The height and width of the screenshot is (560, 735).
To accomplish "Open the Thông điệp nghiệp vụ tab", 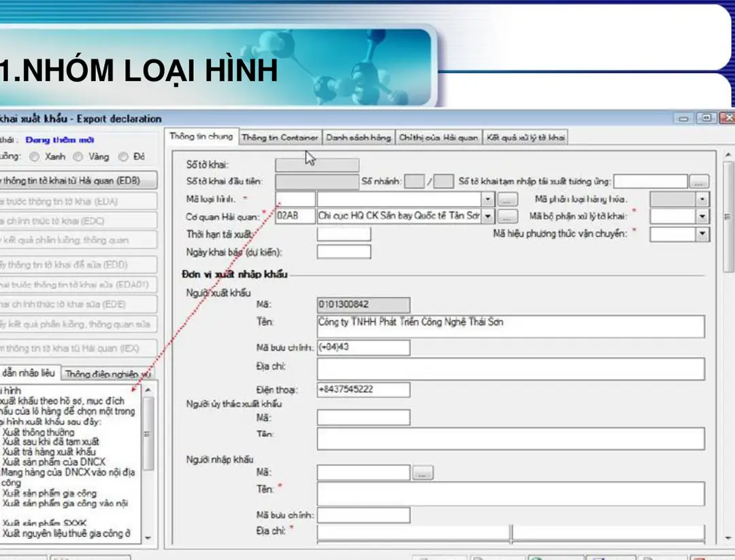I will (108, 374).
